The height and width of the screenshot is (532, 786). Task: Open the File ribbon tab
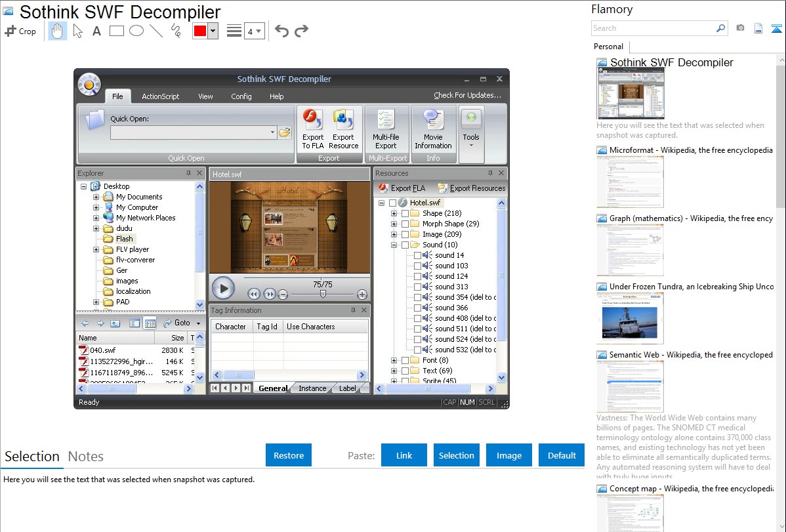tap(117, 96)
